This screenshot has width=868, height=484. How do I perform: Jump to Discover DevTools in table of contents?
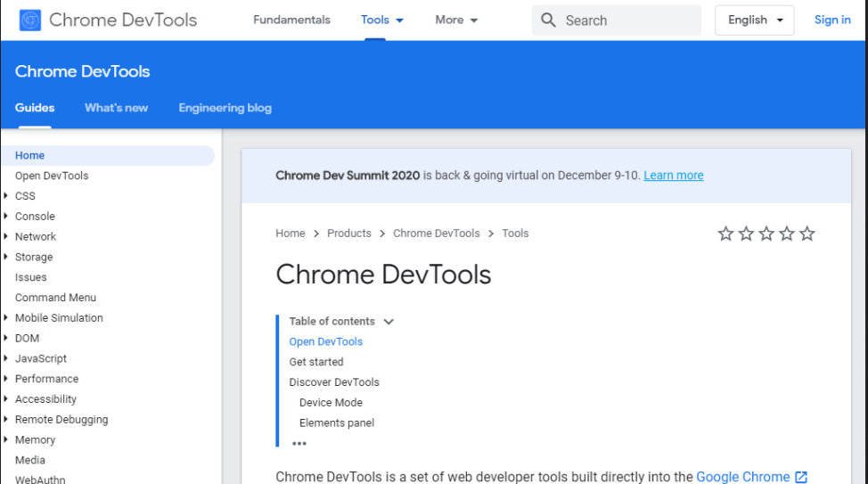[334, 382]
